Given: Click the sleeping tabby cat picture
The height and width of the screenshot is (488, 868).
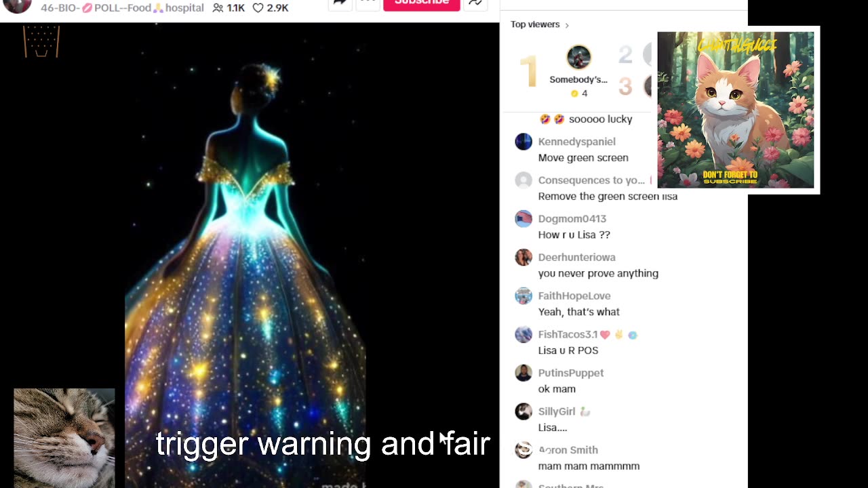Looking at the screenshot, I should coord(64,438).
